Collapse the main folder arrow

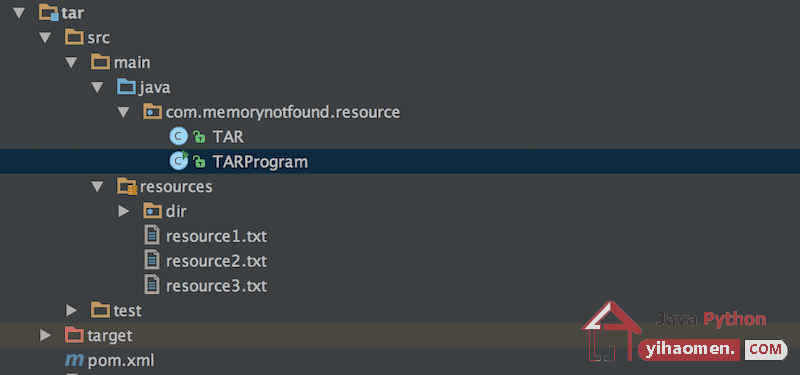[x=71, y=62]
